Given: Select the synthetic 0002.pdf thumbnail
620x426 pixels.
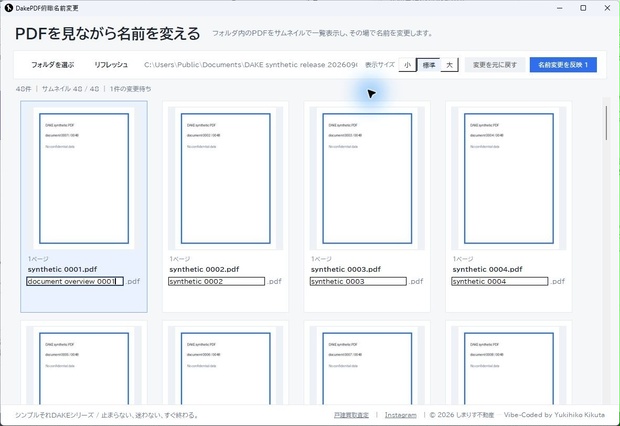Looking at the screenshot, I should click(x=225, y=178).
